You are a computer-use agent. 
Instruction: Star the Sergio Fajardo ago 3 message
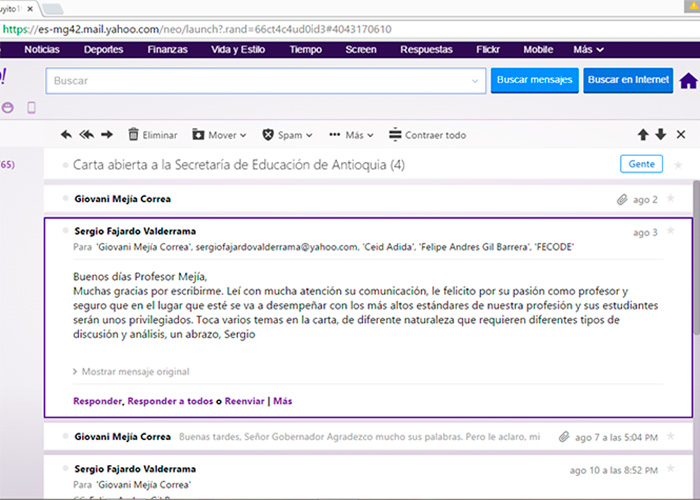(671, 231)
